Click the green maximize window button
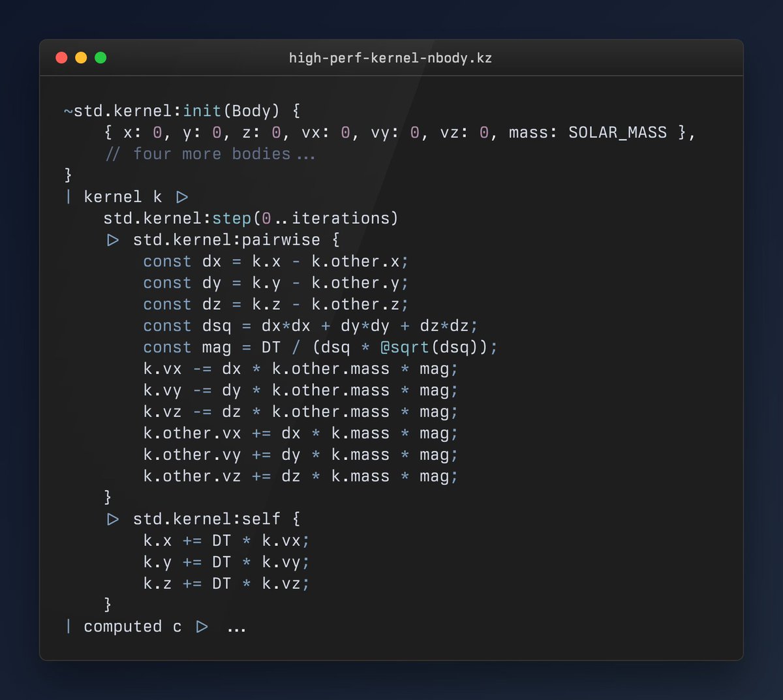Viewport: 783px width, 700px height. pyautogui.click(x=100, y=57)
